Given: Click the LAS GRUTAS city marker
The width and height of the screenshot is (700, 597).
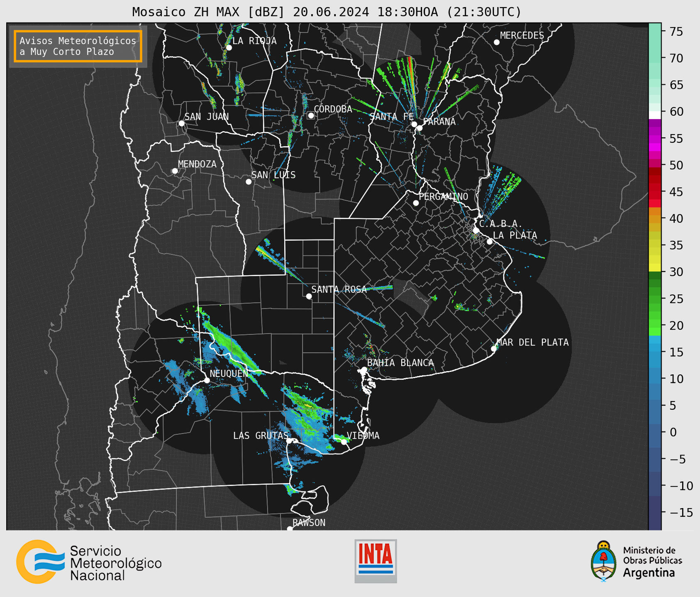Looking at the screenshot, I should pyautogui.click(x=289, y=441).
